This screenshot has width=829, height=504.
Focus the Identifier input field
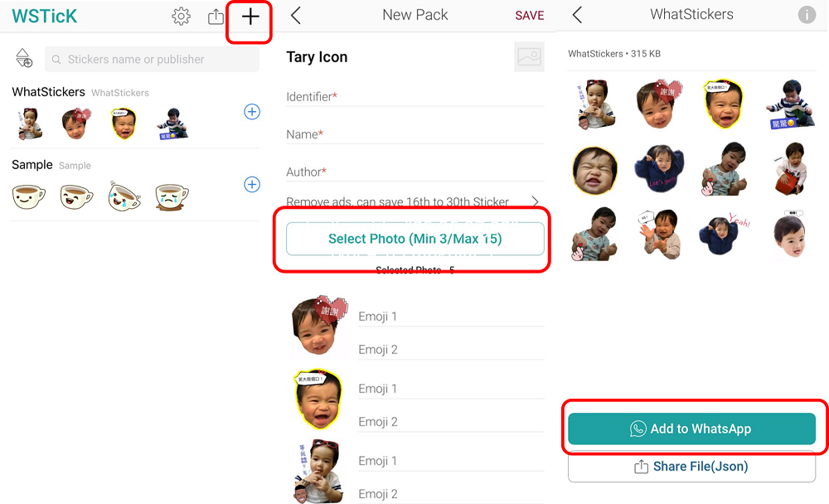(414, 97)
